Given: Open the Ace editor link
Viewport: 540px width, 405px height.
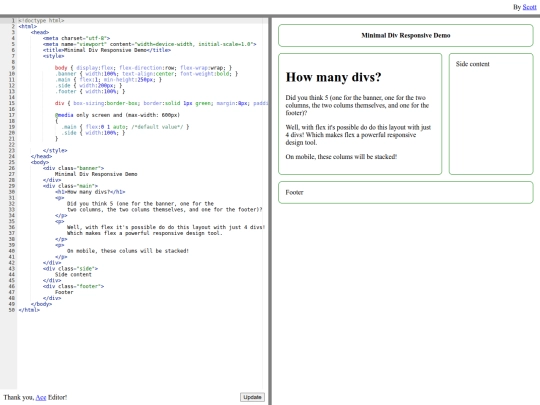Looking at the screenshot, I should pyautogui.click(x=41, y=397).
